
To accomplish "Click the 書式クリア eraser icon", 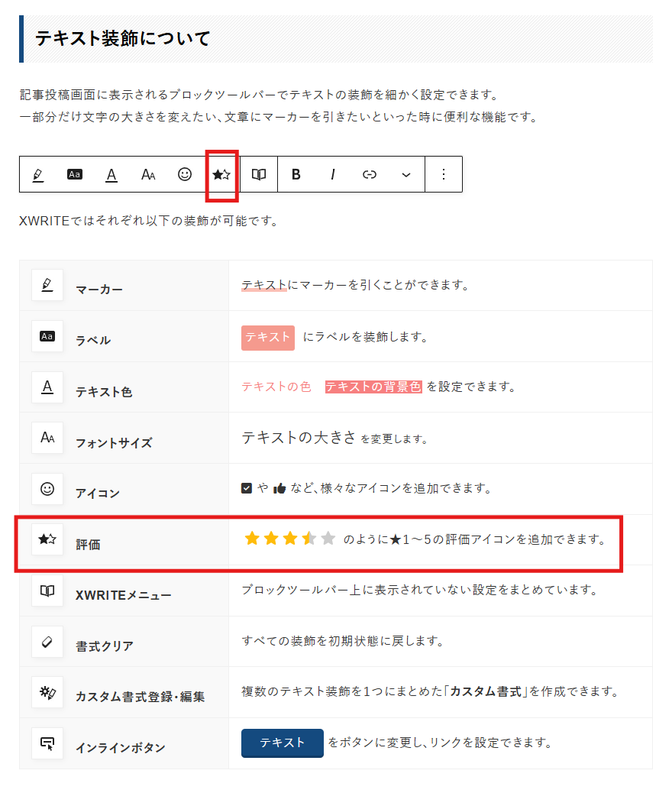I will click(47, 642).
